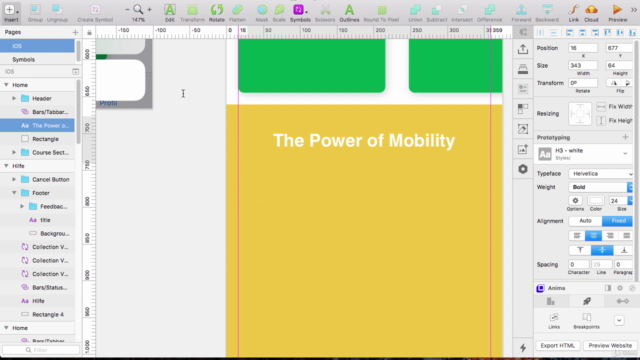
Task: Open the H3 - white text style dropdown
Action: point(584,153)
